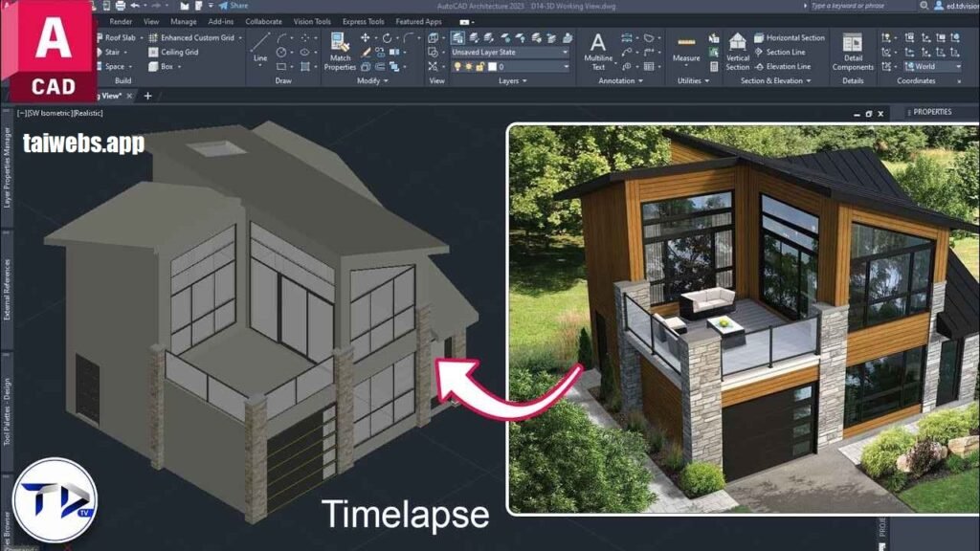980x551 pixels.
Task: Click the Elevation Line tool
Action: click(783, 66)
